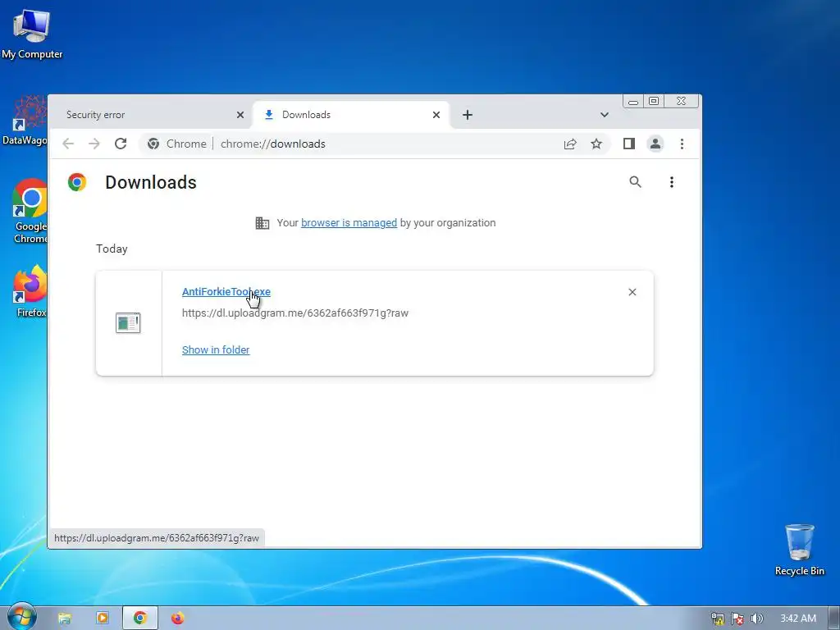
Task: Open Firefox from taskbar
Action: 178,619
